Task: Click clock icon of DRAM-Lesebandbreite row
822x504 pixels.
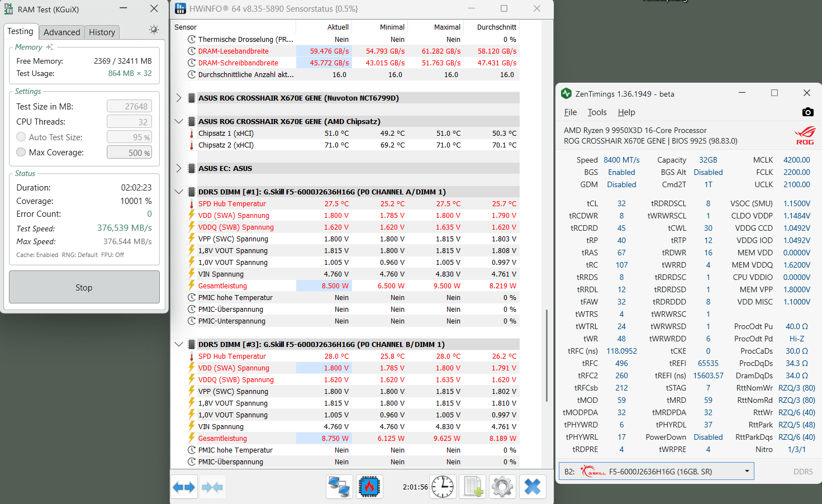Action: click(192, 51)
